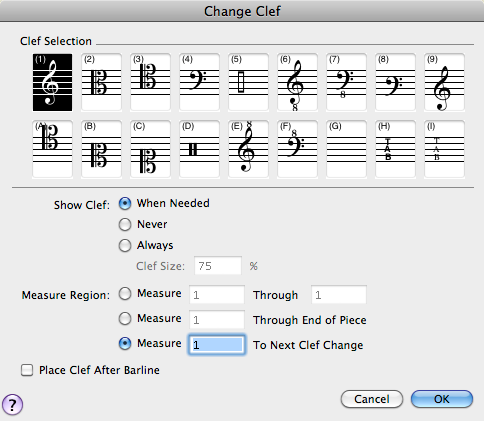Image resolution: width=484 pixels, height=421 pixels.
Task: Set Show Clef to Always
Action: pos(125,245)
